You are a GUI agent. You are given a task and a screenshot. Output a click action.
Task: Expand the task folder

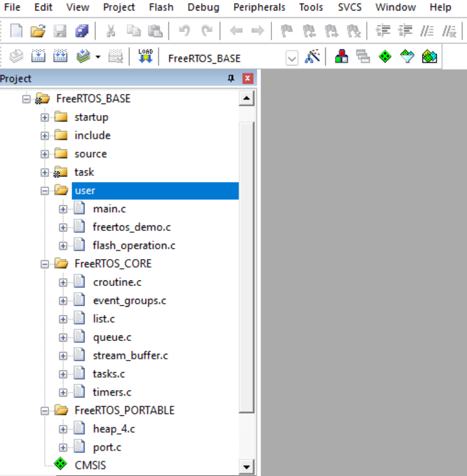45,172
